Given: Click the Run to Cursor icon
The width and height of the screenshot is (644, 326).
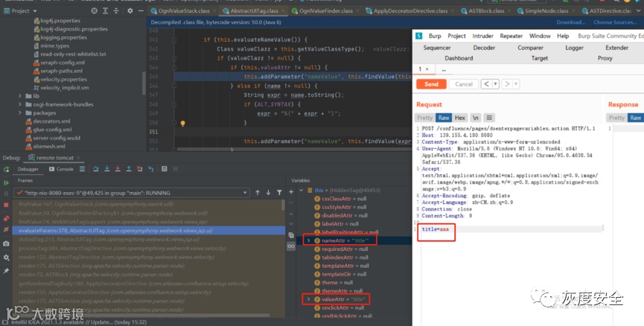Looking at the screenshot, I should pyautogui.click(x=150, y=169).
